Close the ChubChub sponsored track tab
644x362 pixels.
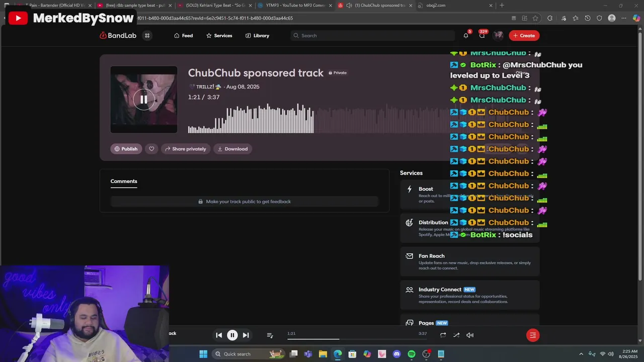click(x=411, y=6)
